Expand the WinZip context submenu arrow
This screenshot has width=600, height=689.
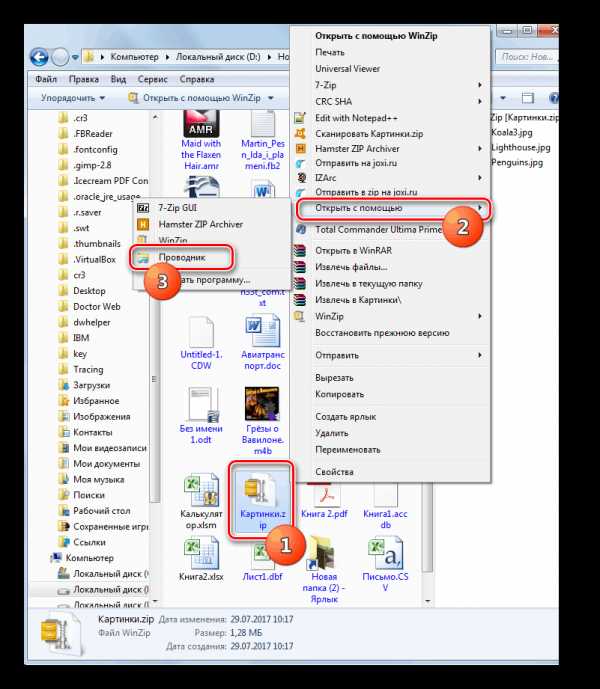click(480, 316)
